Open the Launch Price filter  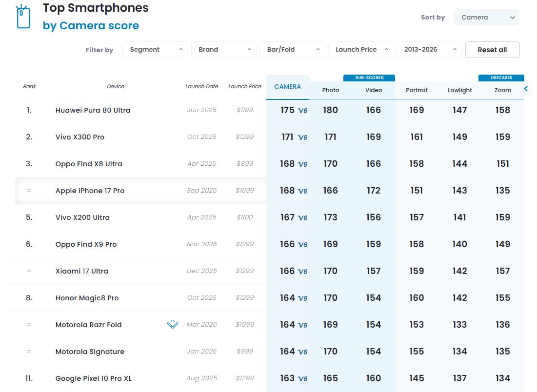pos(361,50)
